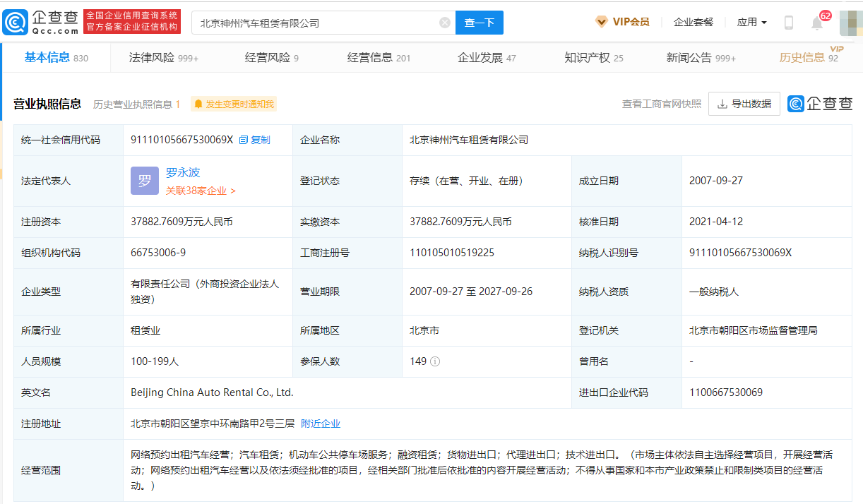Select English name Beijing China Auto Rental
Image resolution: width=863 pixels, height=504 pixels.
click(212, 392)
